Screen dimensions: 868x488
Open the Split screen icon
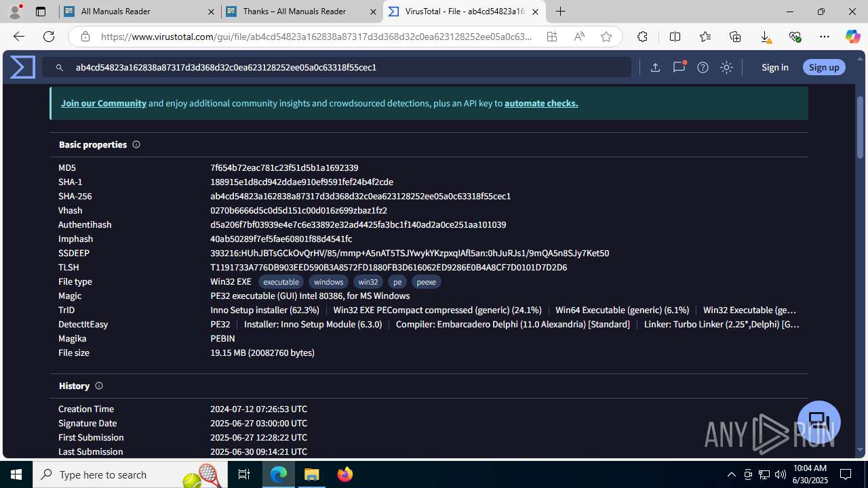[x=675, y=37]
